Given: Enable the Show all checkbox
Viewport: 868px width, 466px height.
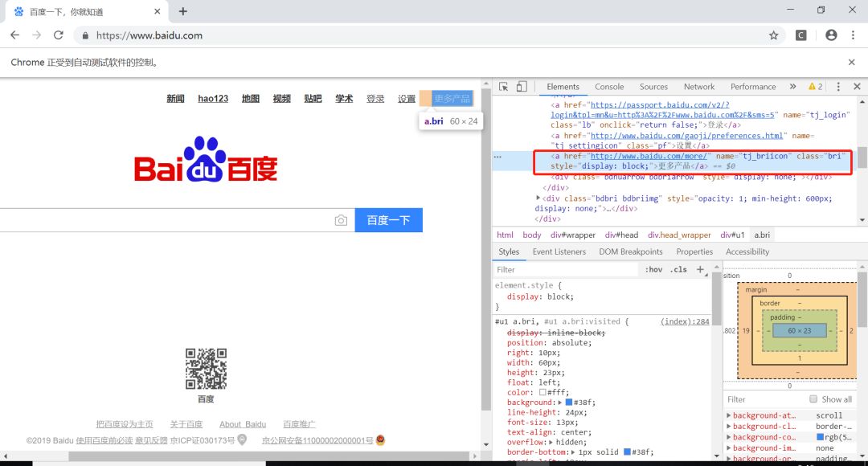Looking at the screenshot, I should click(813, 399).
